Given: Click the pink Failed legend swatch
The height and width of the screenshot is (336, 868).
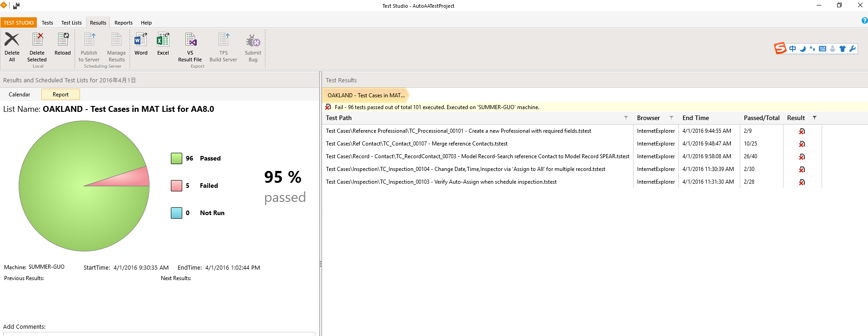Looking at the screenshot, I should tap(176, 186).
